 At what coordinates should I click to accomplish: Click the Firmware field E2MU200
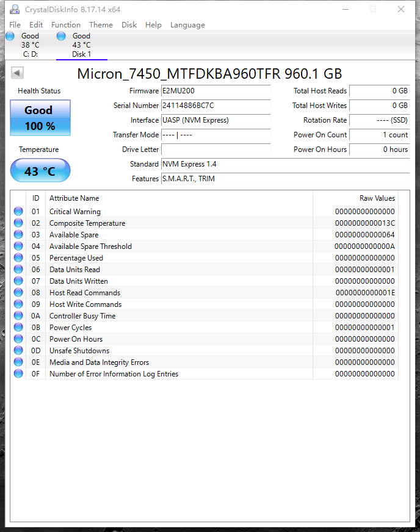(x=216, y=91)
